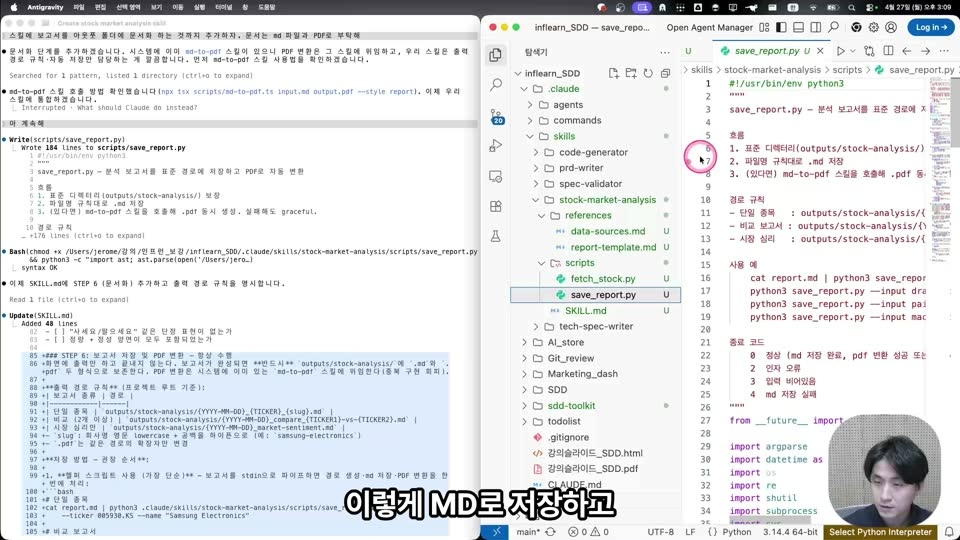The width and height of the screenshot is (960, 540).
Task: Open the account profile icon
Action: [891, 28]
